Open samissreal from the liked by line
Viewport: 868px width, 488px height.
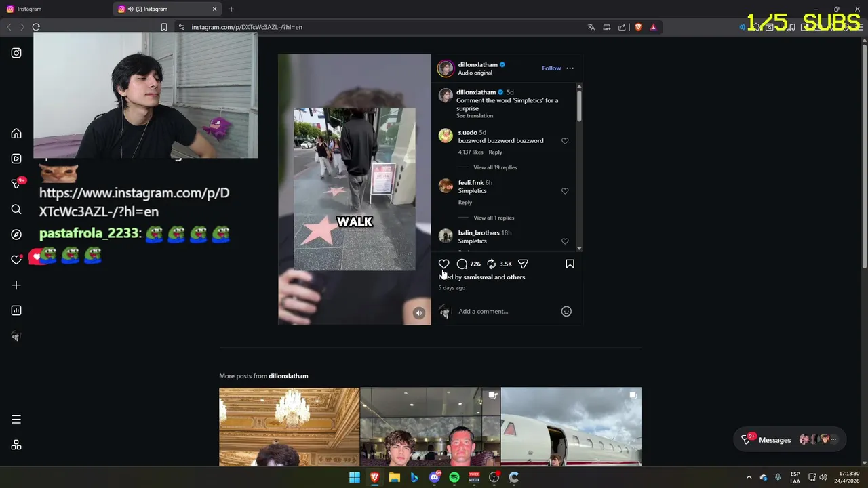click(478, 277)
